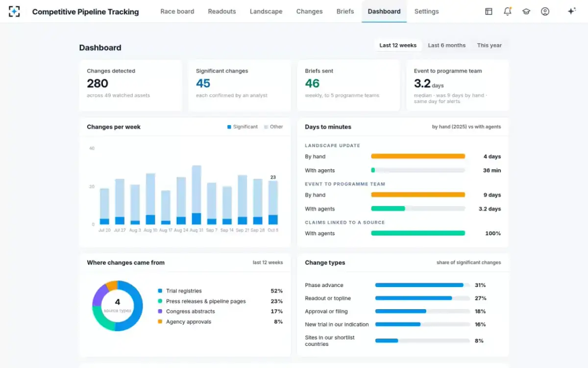The width and height of the screenshot is (588, 368).
Task: Click the by hand (2025) vs with agents caption
Action: 466,127
